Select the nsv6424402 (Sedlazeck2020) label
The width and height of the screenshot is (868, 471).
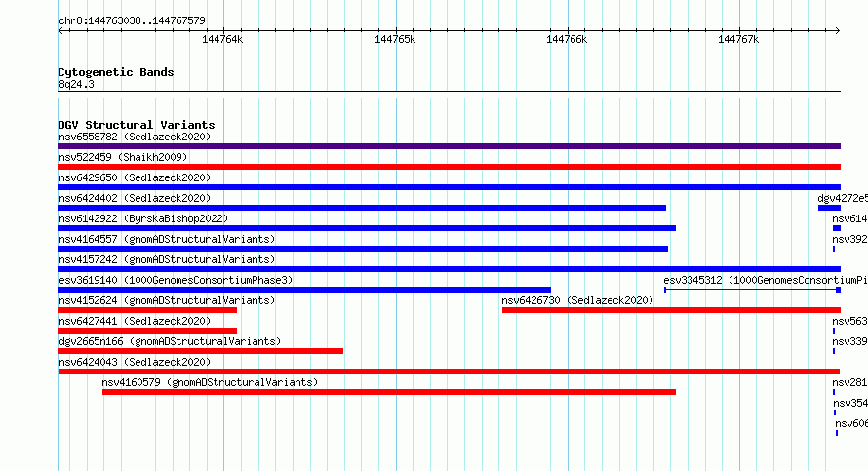[x=135, y=198]
